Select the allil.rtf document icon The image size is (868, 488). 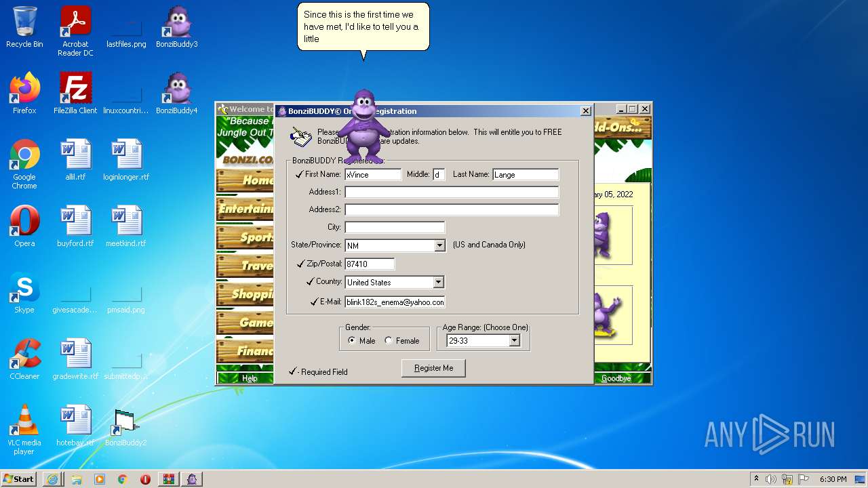click(75, 160)
